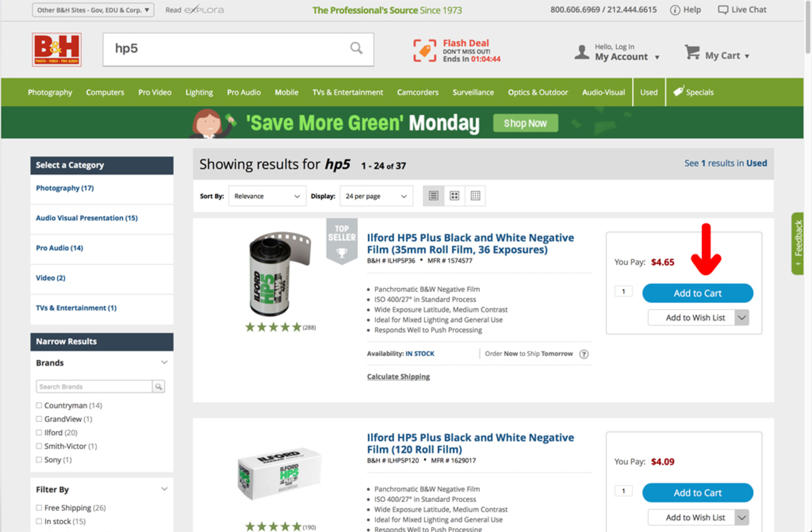This screenshot has height=532, width=812.
Task: Open the Sort By Relevance dropdown
Action: pyautogui.click(x=267, y=196)
